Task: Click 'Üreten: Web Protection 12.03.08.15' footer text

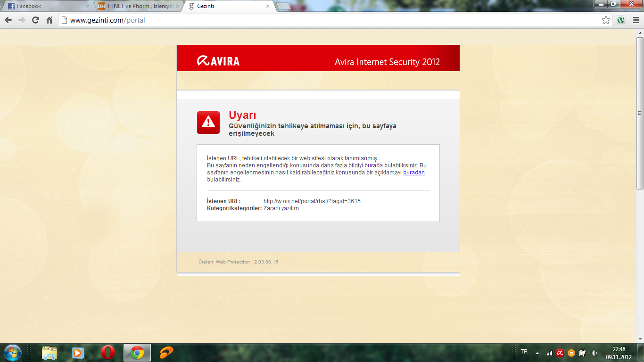Action: [x=239, y=262]
